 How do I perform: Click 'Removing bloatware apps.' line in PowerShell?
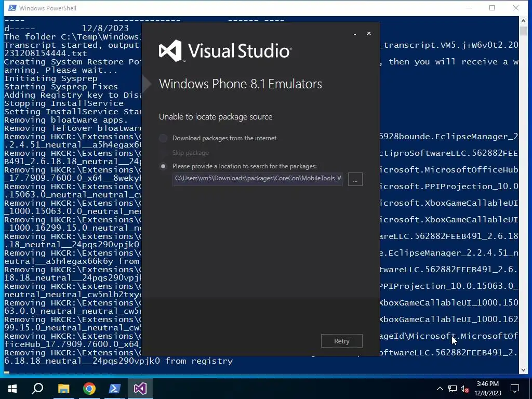pos(66,120)
